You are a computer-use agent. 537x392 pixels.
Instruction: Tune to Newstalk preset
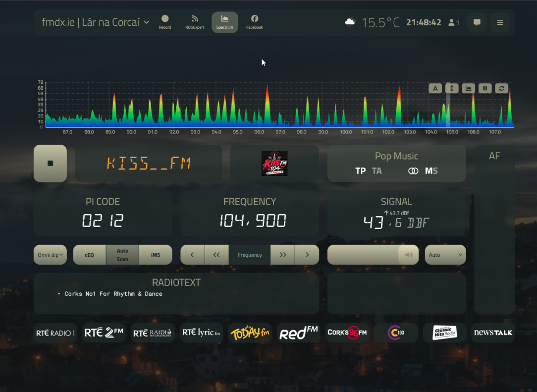coord(493,333)
